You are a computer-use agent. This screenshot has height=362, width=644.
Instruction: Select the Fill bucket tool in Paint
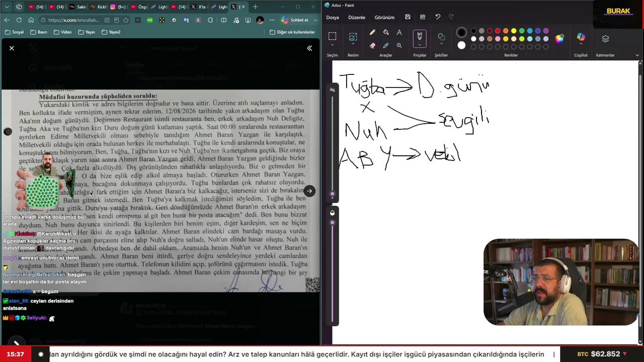coord(386,33)
